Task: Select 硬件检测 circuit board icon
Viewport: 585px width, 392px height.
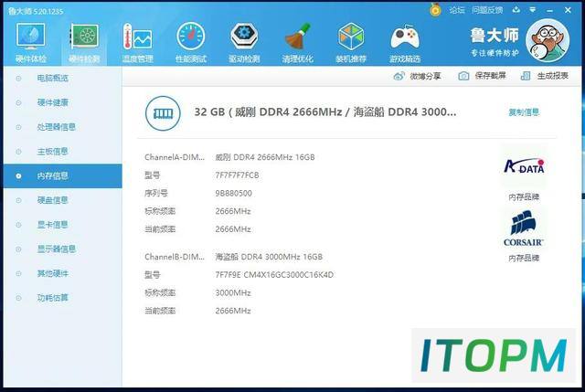Action: [84, 36]
